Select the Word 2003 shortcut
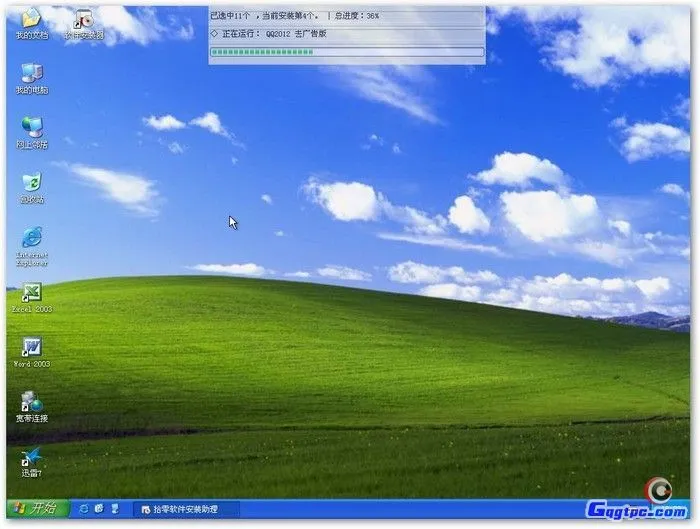This screenshot has width=700, height=529. (x=32, y=352)
